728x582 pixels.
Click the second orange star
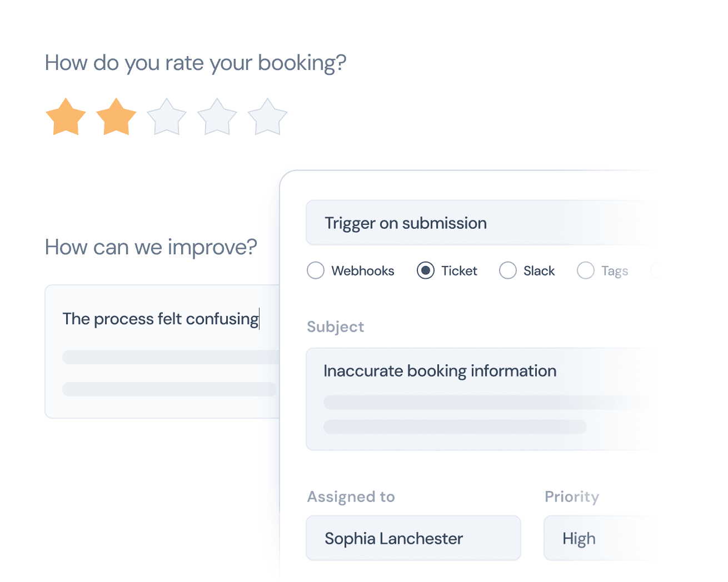tap(116, 116)
